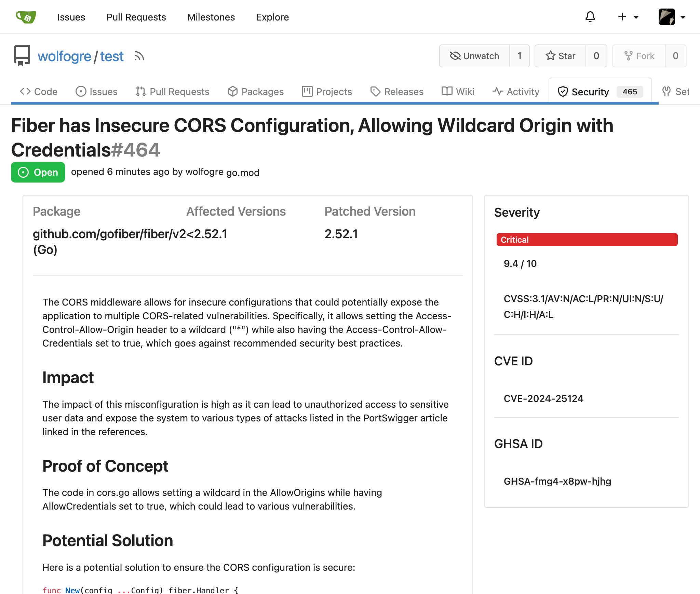Open the Releases tab

point(397,92)
